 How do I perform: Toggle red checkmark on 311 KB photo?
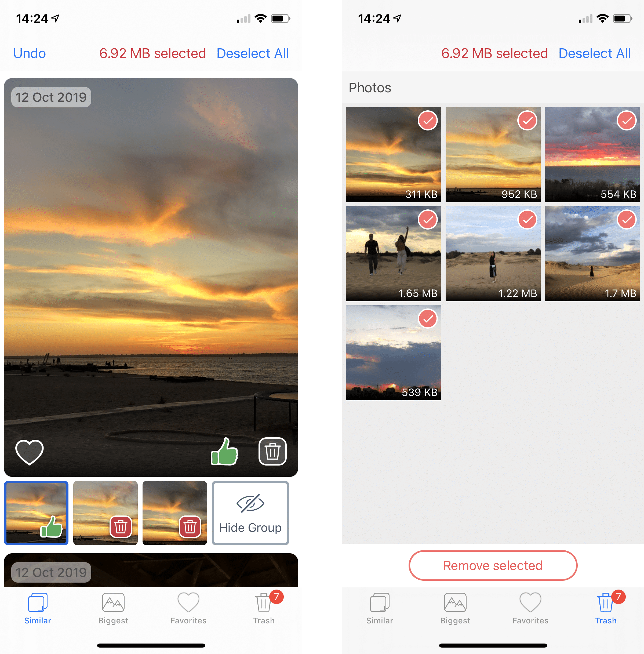[427, 121]
